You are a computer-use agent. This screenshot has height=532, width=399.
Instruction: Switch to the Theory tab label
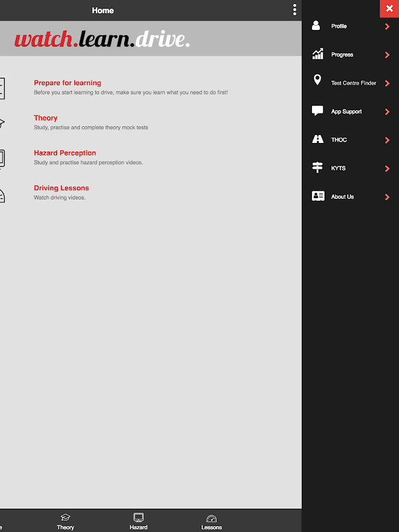click(65, 527)
